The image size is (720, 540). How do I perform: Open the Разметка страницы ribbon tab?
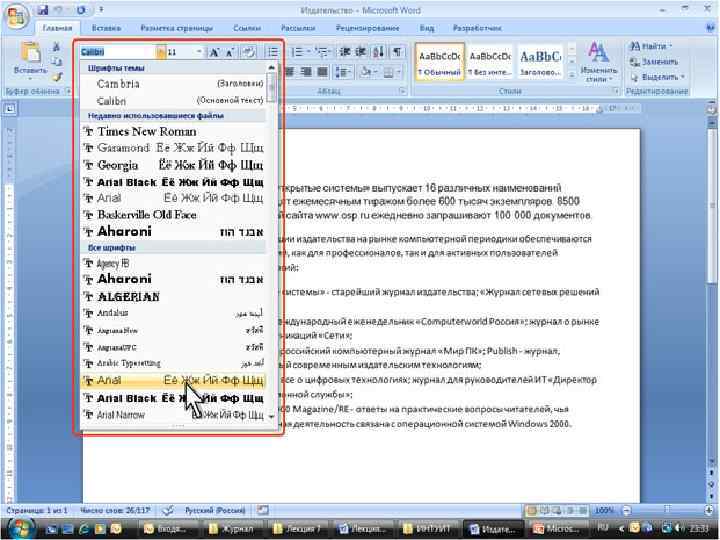tap(176, 28)
